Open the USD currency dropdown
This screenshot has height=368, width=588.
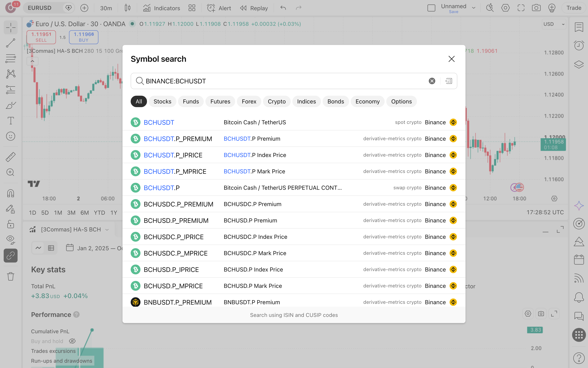coord(554,24)
